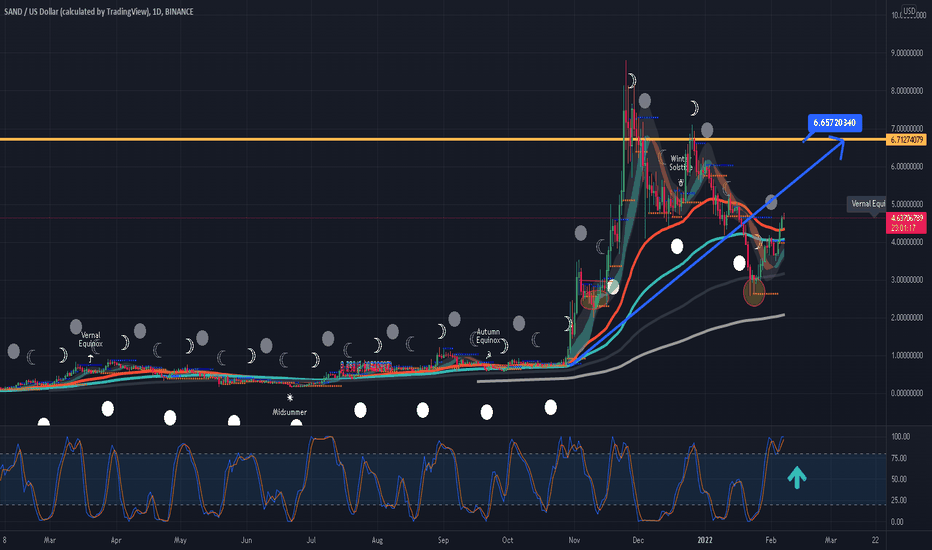932x550 pixels.
Task: Click crescent moon icon above late December high
Action: coord(694,108)
